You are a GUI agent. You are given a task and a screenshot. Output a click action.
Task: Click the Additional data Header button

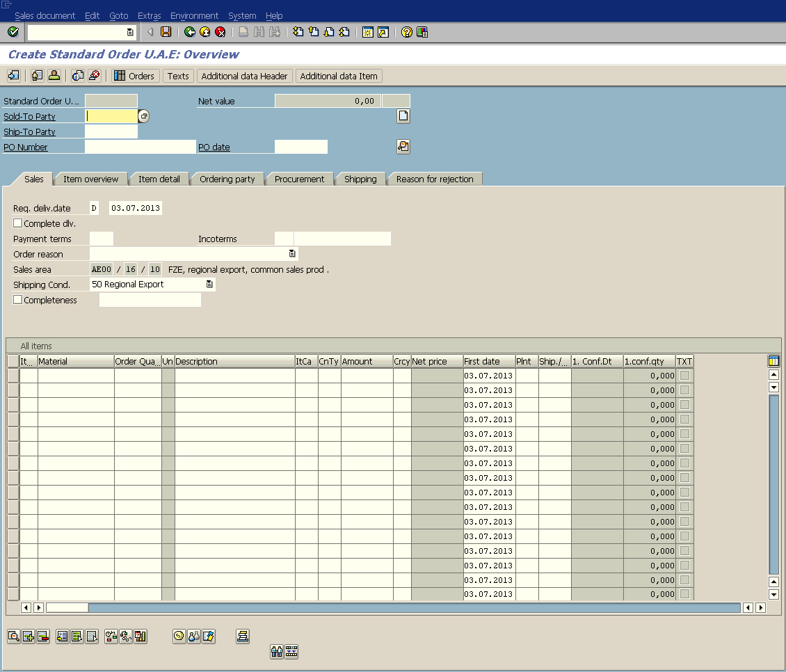[244, 75]
